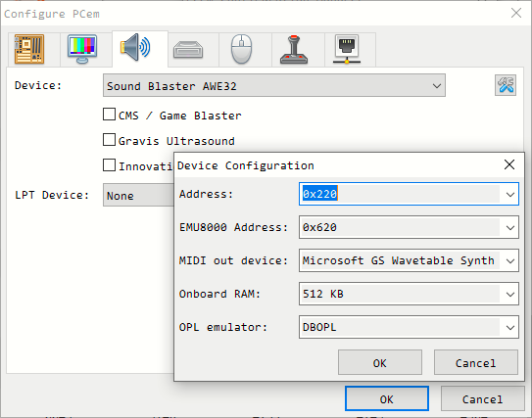Open the OPL emulator DBOPL dropdown
Screen dimensions: 532x418
click(409, 327)
